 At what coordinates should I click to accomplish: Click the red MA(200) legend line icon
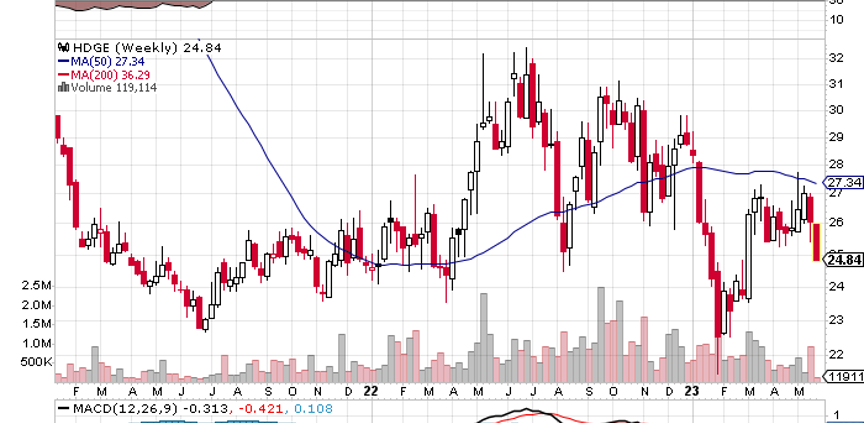61,74
